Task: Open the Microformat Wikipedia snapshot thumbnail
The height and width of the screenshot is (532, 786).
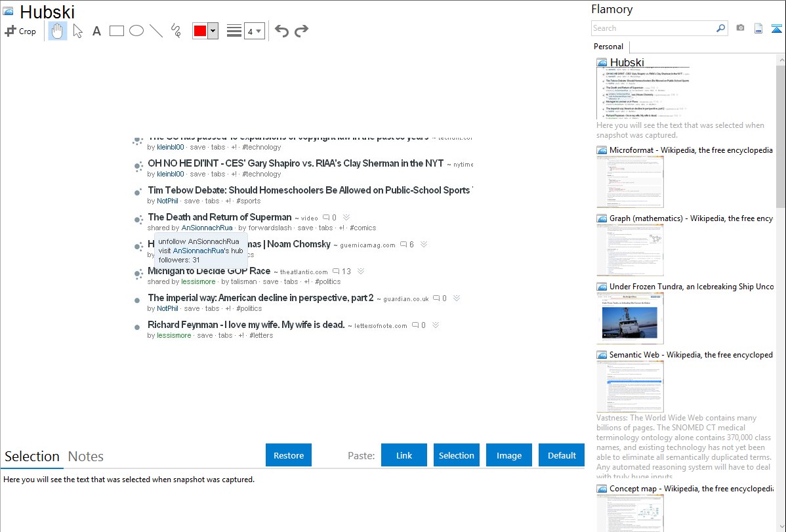Action: pyautogui.click(x=630, y=182)
